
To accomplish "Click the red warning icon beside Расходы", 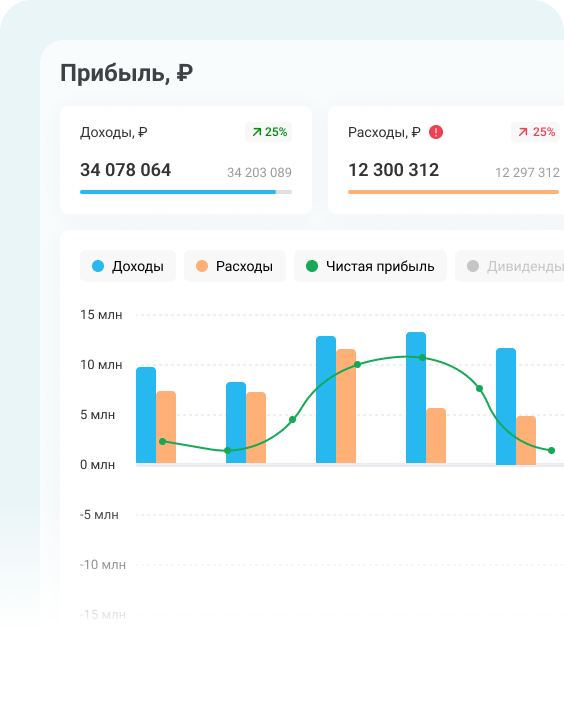I will 436,132.
